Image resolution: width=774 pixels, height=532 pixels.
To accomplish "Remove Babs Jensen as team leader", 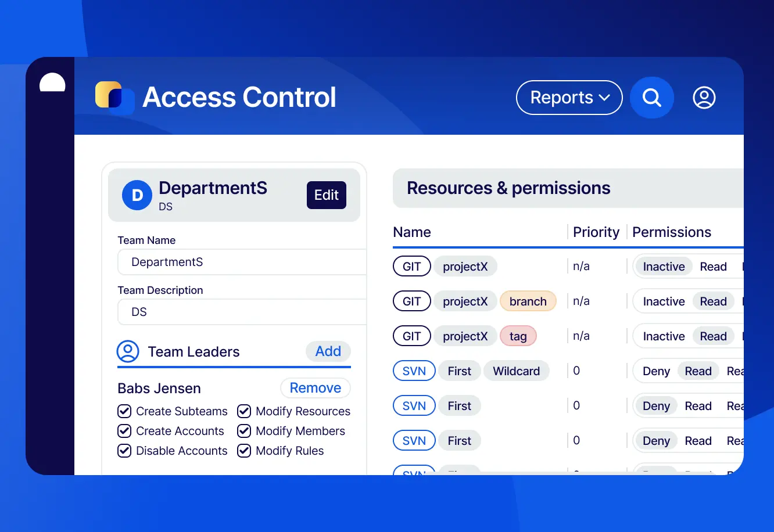I will [x=316, y=388].
